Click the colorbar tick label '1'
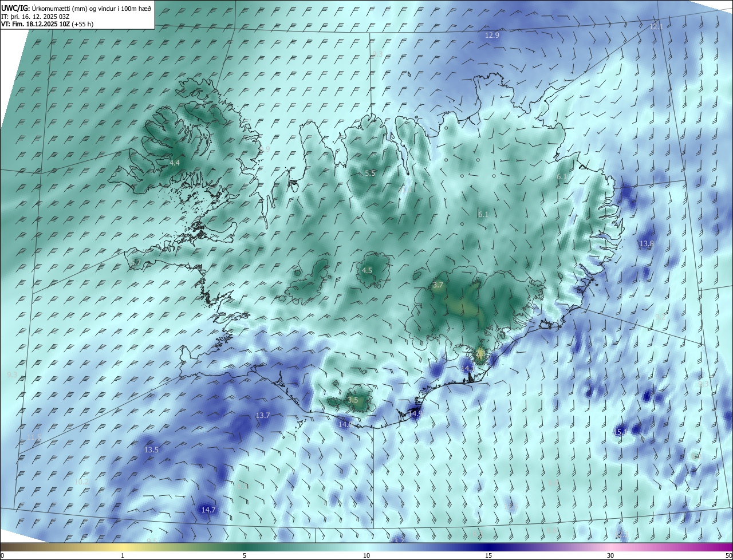 click(x=123, y=555)
